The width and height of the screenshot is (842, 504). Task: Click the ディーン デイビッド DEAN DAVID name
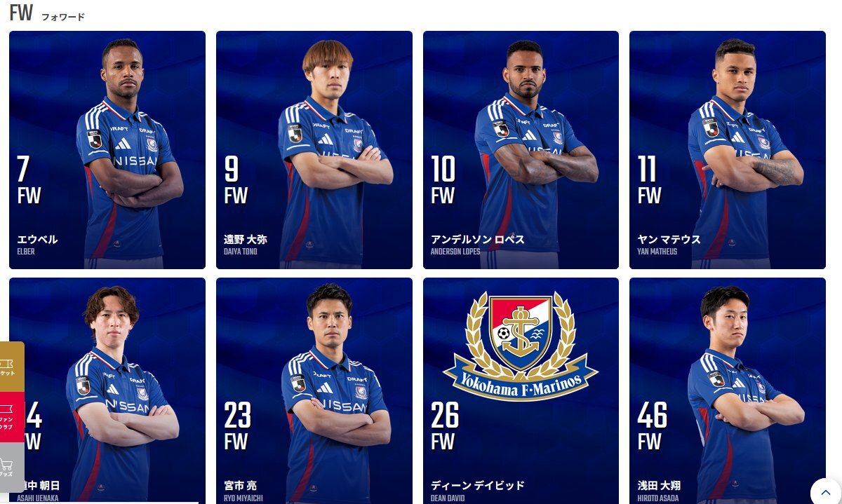(x=477, y=491)
